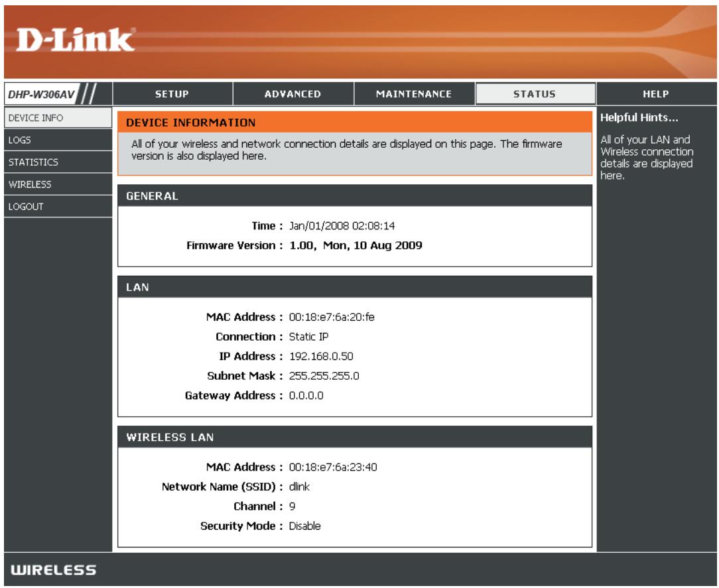Click wireless MAC address 00:18:e7:6a:23:40
Viewport: 719px width, 588px height.
333,467
